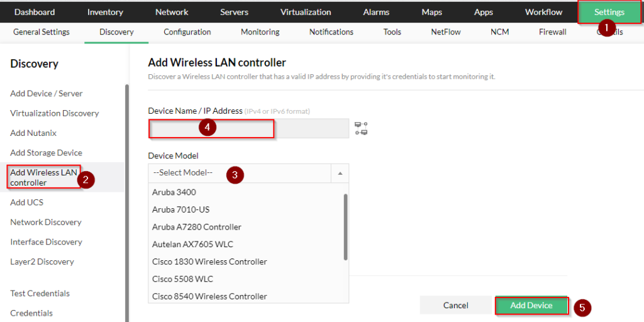Go to the Alarms menu

tap(376, 12)
